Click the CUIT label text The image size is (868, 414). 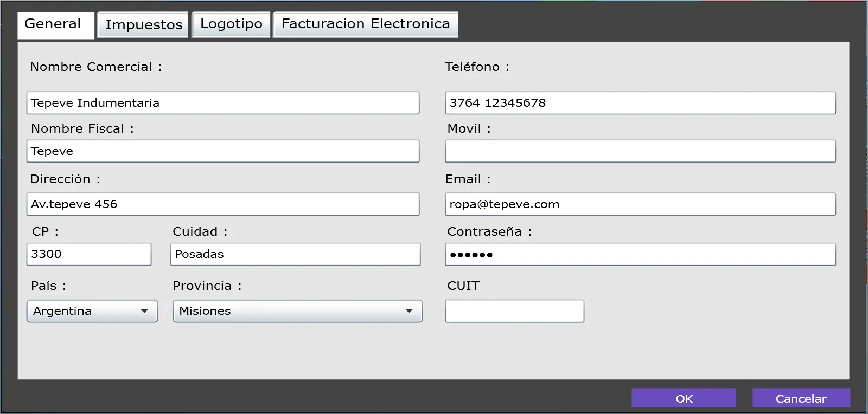(x=463, y=286)
